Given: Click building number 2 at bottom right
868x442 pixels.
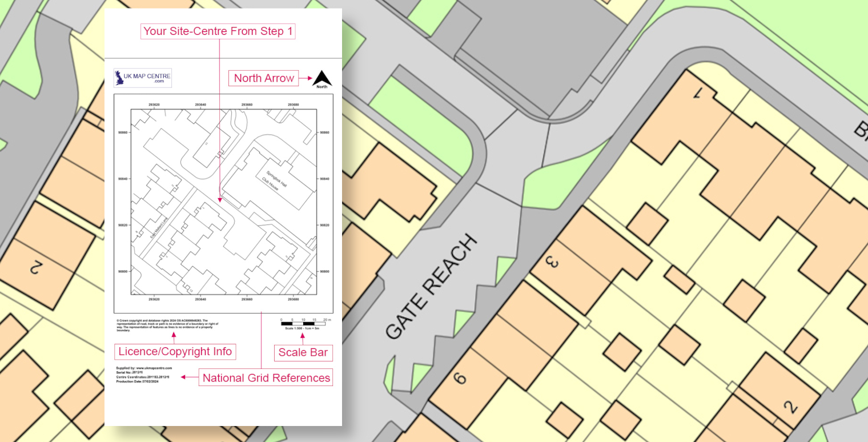Looking at the screenshot, I should (790, 407).
